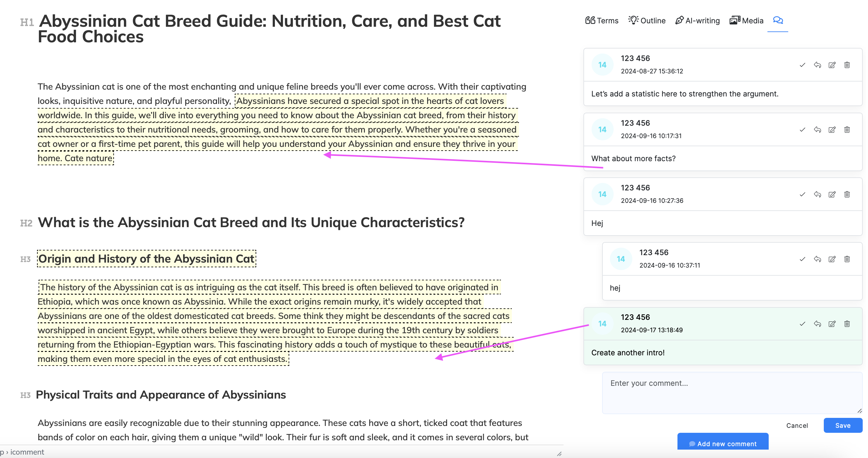
Task: Mark 'Create another intro!' comment as resolved
Action: [x=802, y=324]
